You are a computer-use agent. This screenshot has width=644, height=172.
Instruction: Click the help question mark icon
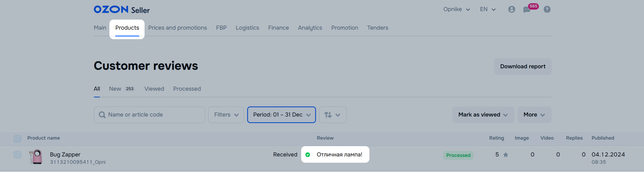(547, 10)
